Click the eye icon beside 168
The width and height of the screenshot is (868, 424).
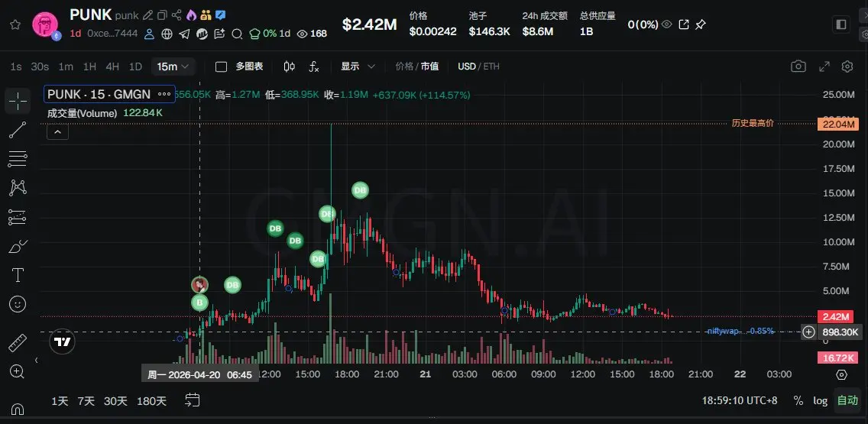pos(303,34)
